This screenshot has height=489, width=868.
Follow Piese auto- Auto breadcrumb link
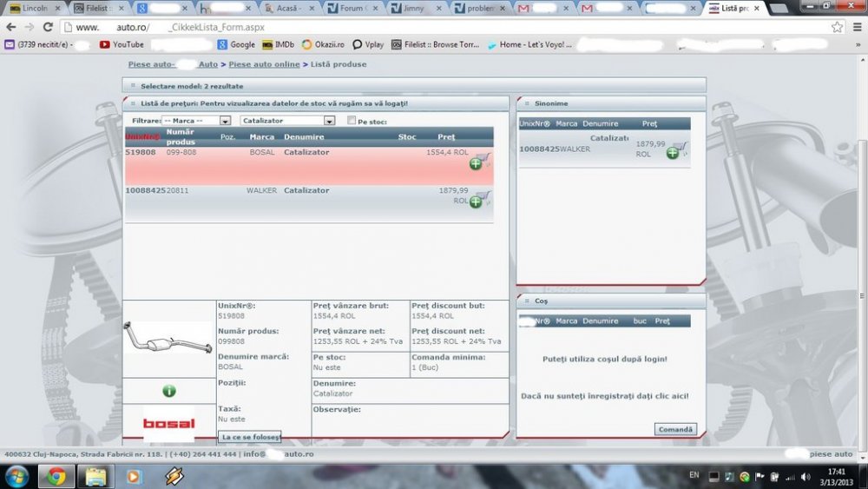pos(173,64)
